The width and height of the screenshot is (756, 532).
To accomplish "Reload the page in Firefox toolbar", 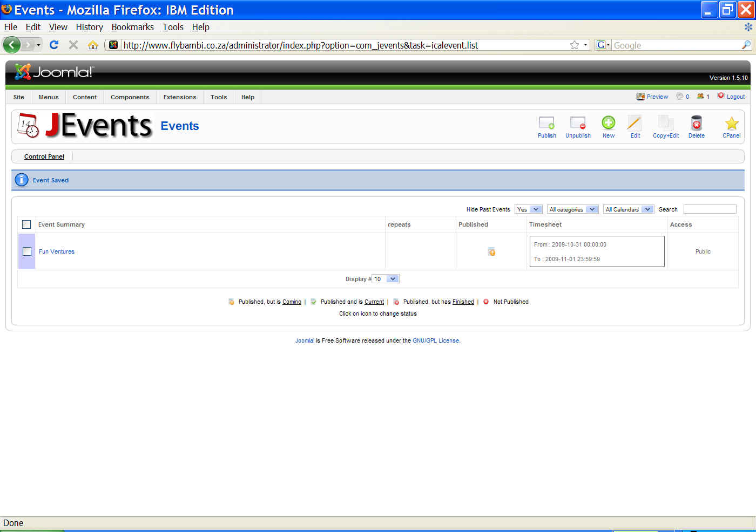I will (54, 45).
